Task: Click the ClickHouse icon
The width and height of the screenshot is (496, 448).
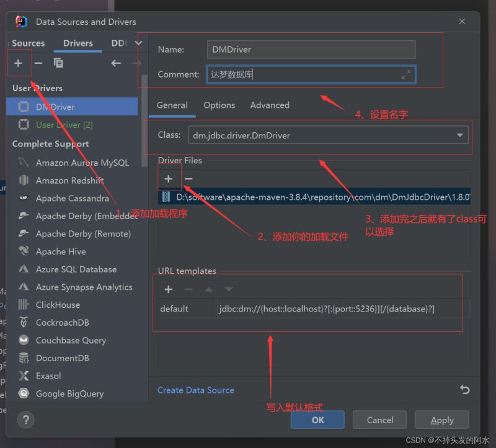Action: pyautogui.click(x=24, y=305)
